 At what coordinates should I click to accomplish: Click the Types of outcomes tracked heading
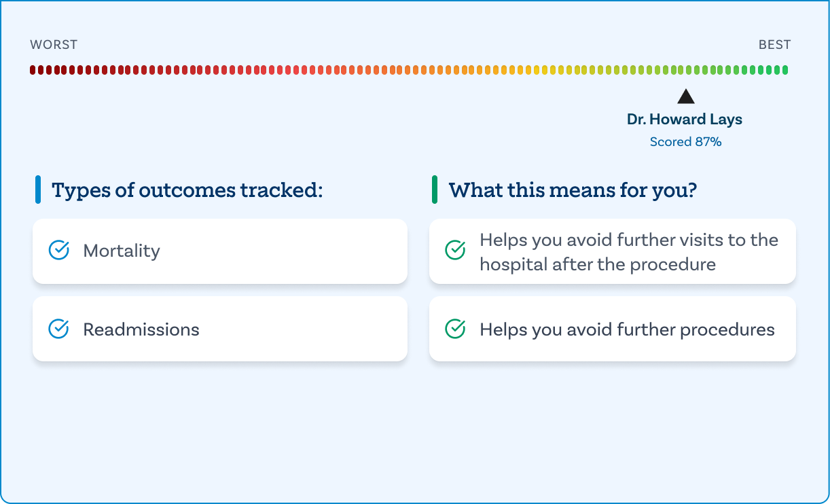coord(187,190)
